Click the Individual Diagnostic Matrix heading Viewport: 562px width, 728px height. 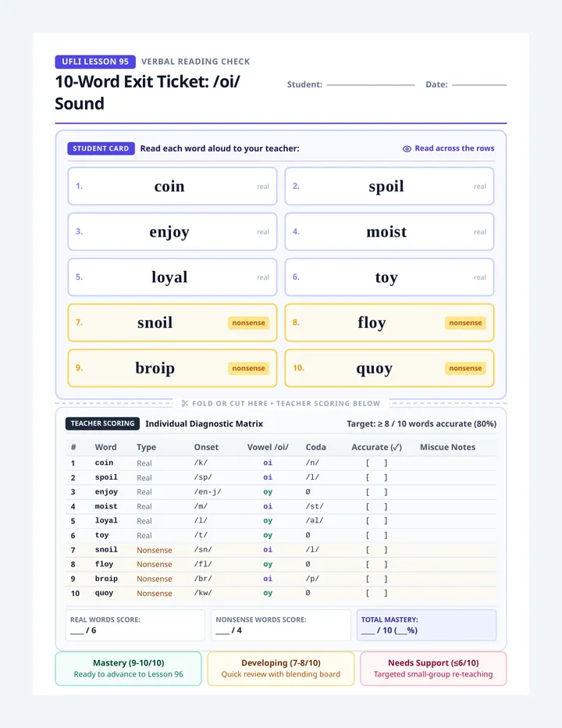[x=204, y=423]
